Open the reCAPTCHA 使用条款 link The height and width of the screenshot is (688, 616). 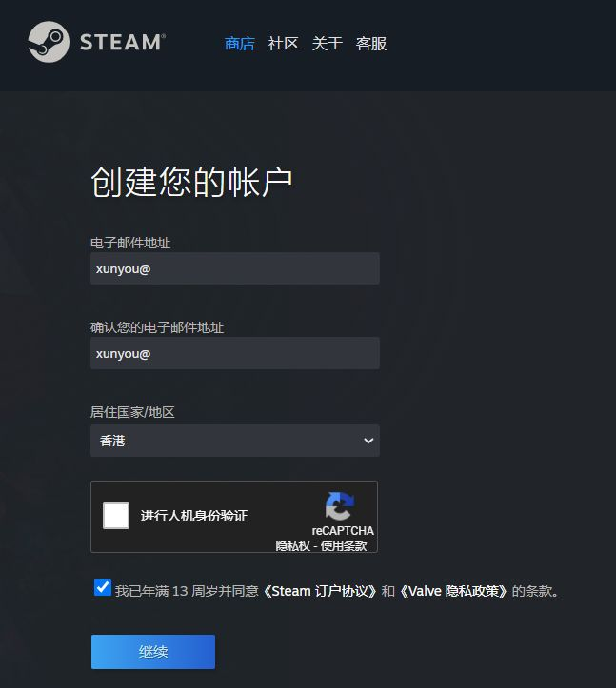(344, 545)
